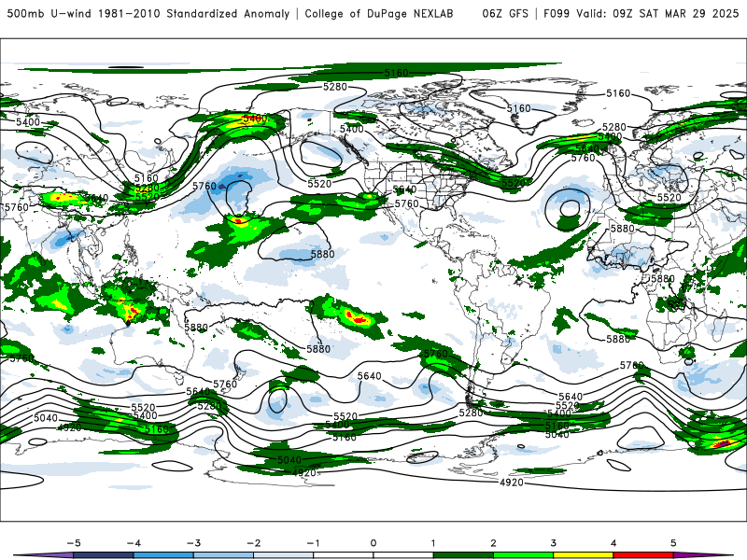Click the '3' colorbar tick label
The height and width of the screenshot is (560, 747).
coord(553,543)
